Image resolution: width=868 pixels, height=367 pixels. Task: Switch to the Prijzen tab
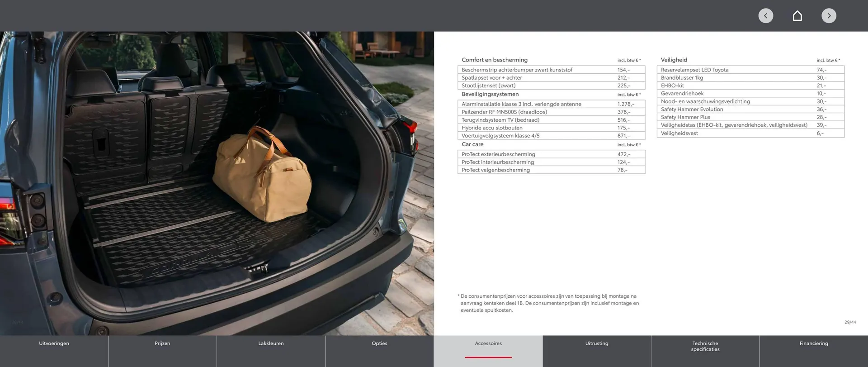pyautogui.click(x=162, y=351)
